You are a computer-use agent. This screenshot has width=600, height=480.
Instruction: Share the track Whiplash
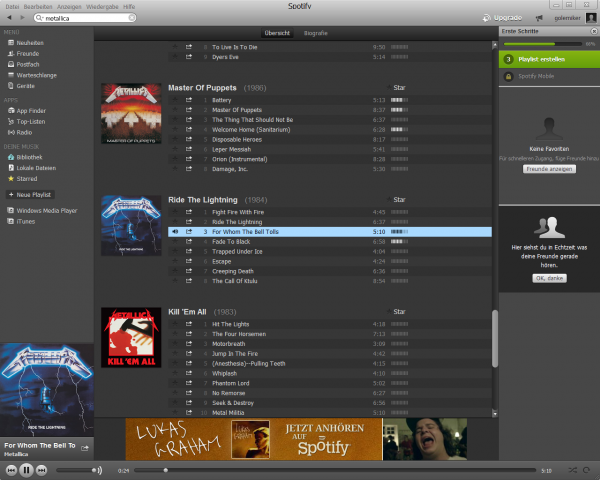pyautogui.click(x=189, y=373)
